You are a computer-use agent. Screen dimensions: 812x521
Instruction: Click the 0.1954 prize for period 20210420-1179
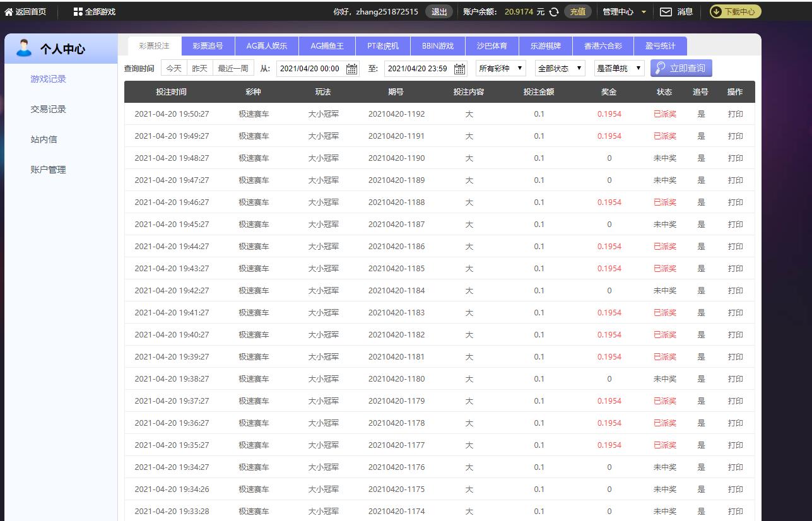[x=609, y=401]
